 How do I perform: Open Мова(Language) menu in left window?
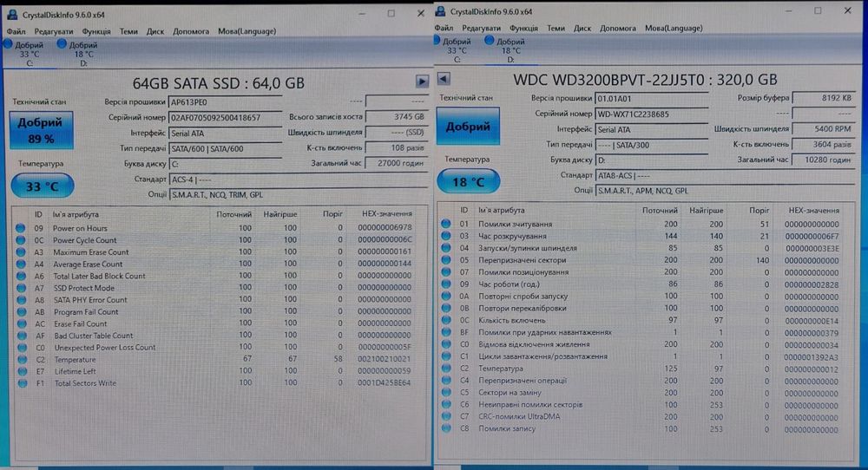pos(247,31)
